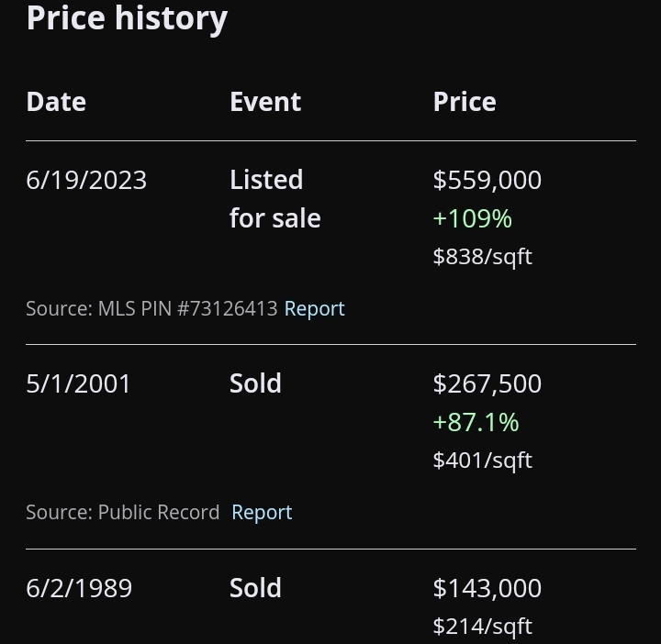
Task: Click Report link beside Public Record source
Action: click(x=262, y=512)
